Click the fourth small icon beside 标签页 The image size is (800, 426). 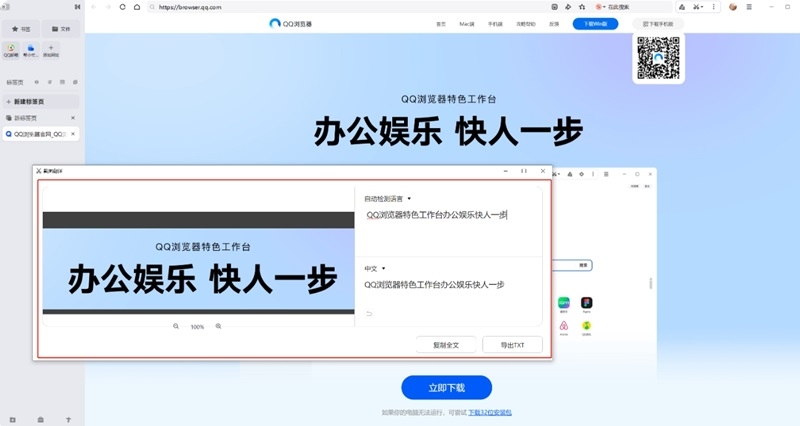tap(75, 82)
